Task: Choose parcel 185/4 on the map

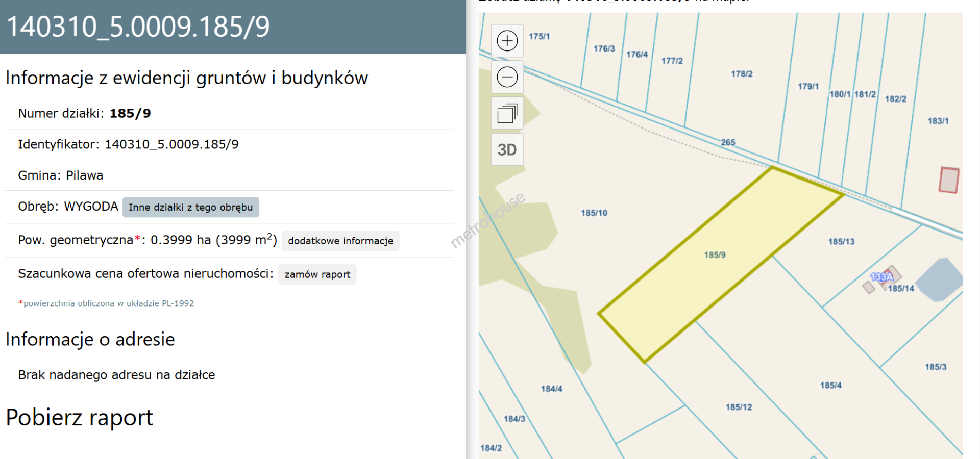Action: [830, 386]
